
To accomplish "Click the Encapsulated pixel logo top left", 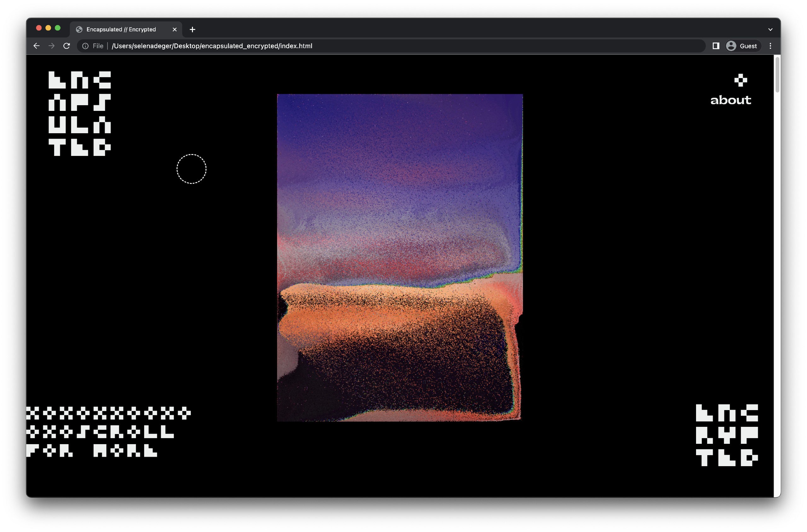I will pos(80,114).
